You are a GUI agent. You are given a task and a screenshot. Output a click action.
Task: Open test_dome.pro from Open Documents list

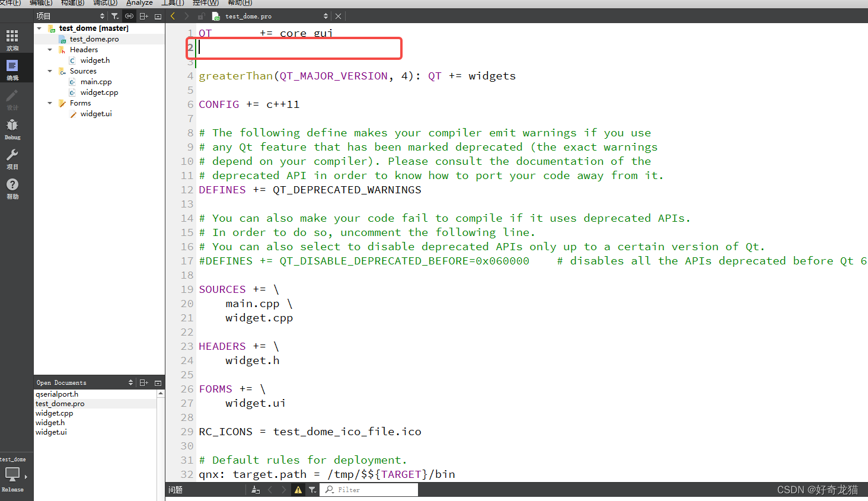tap(60, 404)
